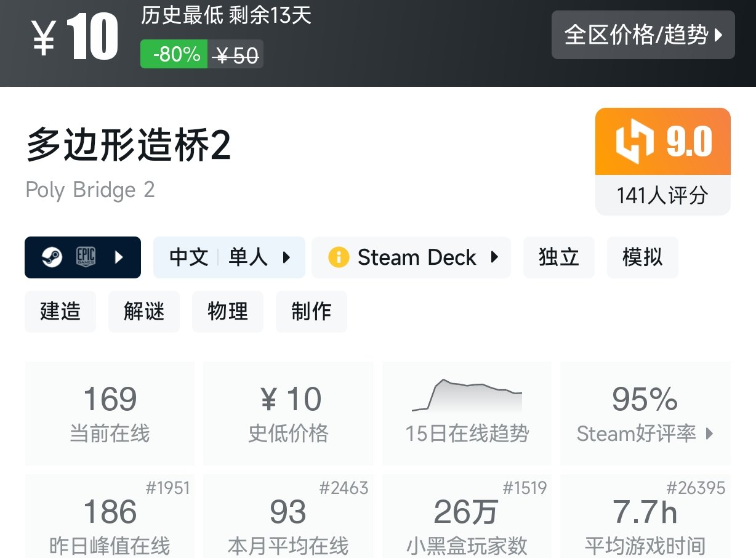The width and height of the screenshot is (756, 558).
Task: Tap the 解谜 genre tag
Action: (x=144, y=312)
